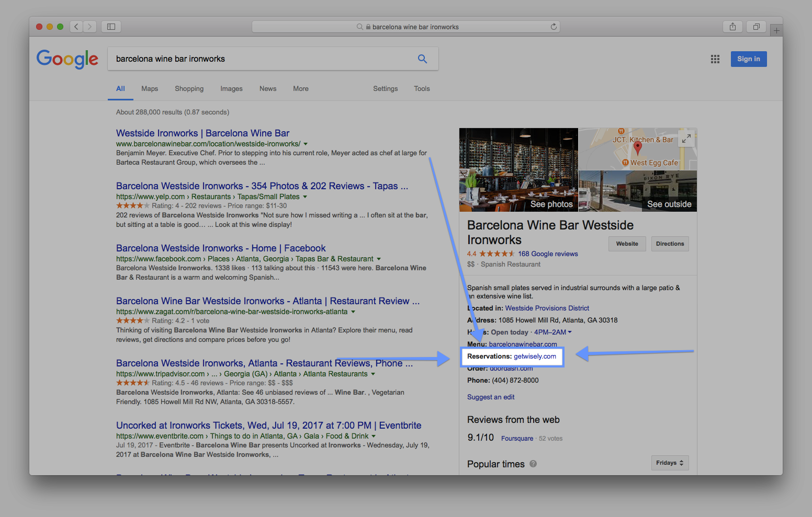Click the Google logo

click(x=67, y=59)
